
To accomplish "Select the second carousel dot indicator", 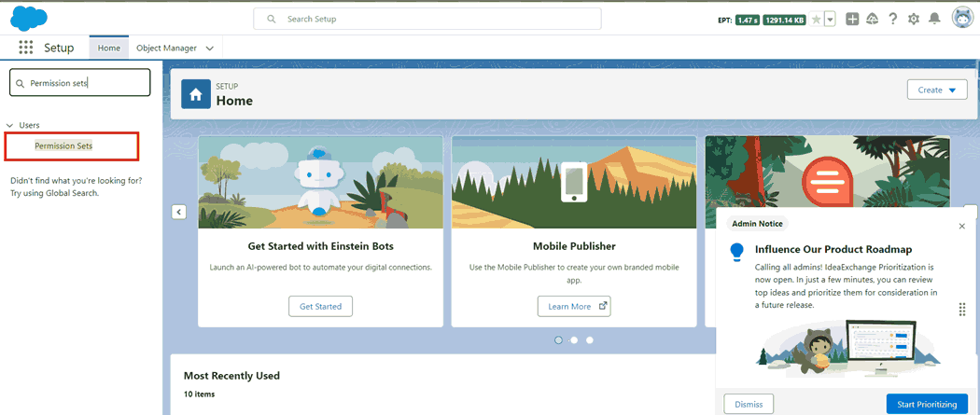I will 574,340.
